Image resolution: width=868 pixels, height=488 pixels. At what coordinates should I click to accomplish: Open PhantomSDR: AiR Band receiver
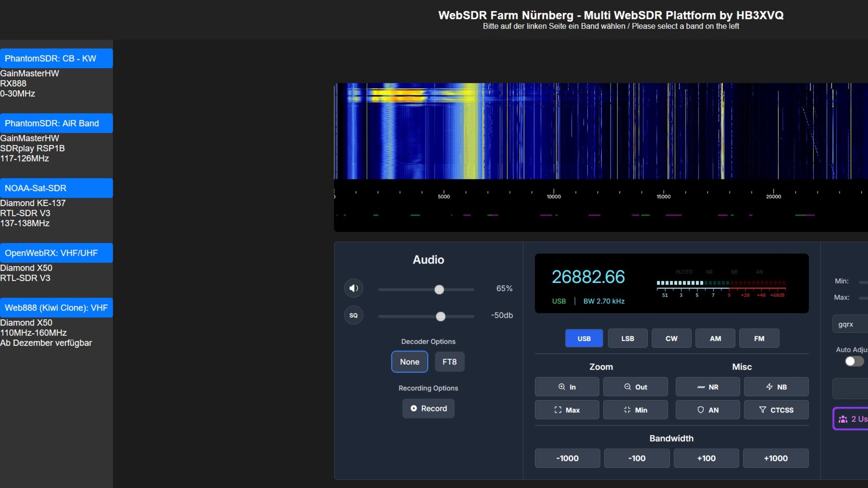click(56, 123)
